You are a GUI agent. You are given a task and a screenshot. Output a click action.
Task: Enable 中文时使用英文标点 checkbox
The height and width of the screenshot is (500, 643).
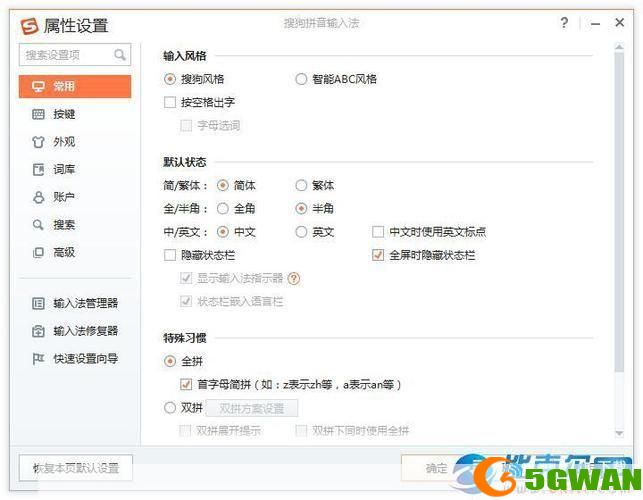(x=378, y=232)
